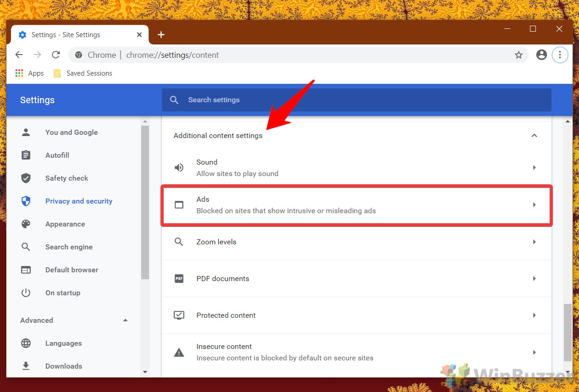Minimize the Chrome window
579x392 pixels.
tap(507, 29)
